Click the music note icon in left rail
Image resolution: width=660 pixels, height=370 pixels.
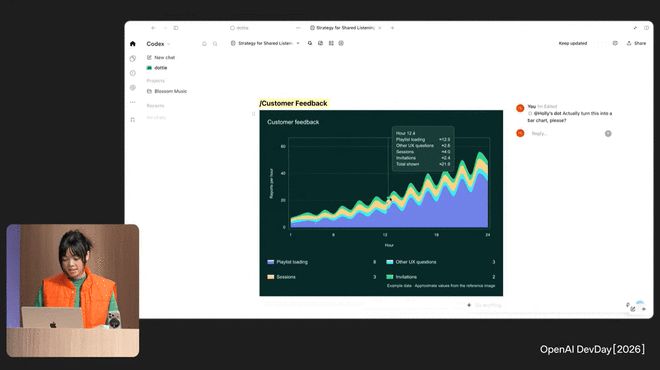[x=133, y=120]
